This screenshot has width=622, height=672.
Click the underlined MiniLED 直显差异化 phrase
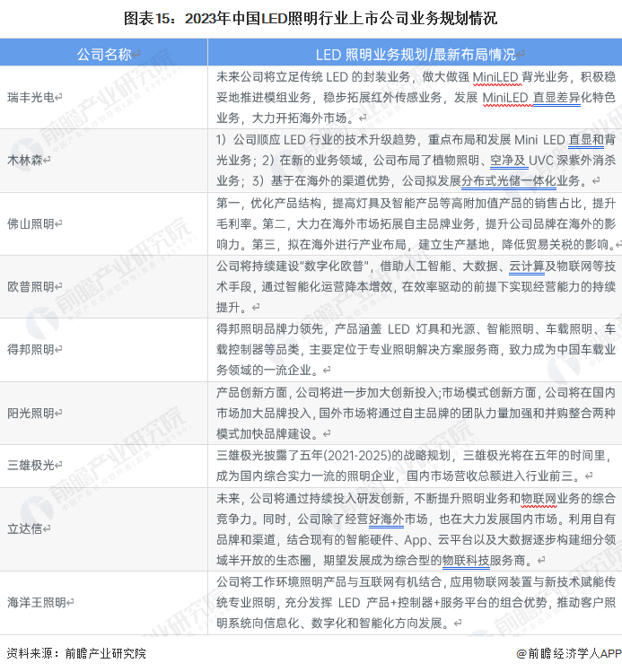pyautogui.click(x=531, y=98)
